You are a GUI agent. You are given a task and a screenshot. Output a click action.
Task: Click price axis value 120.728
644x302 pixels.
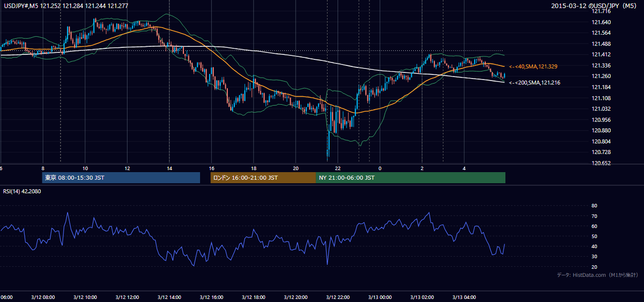pos(601,152)
